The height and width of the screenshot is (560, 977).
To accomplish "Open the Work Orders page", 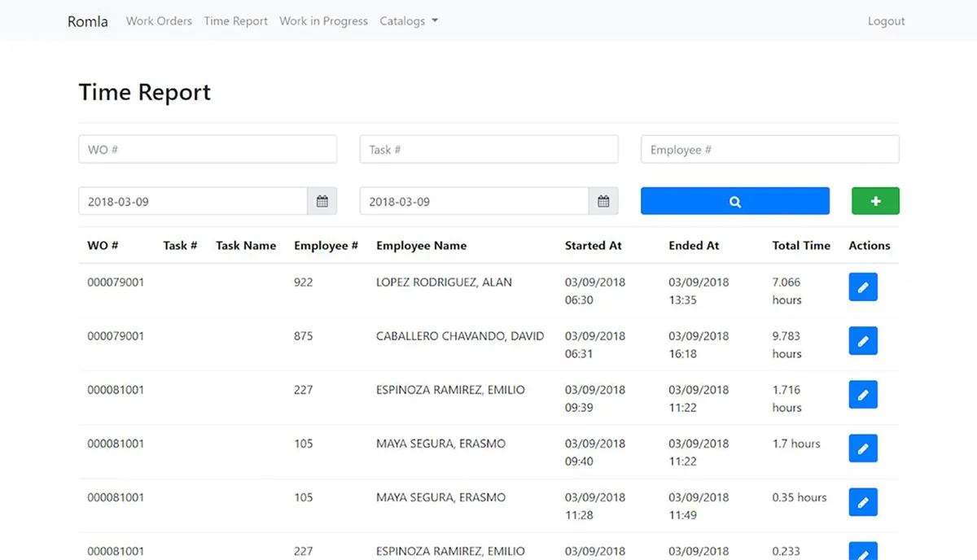I will (x=159, y=21).
